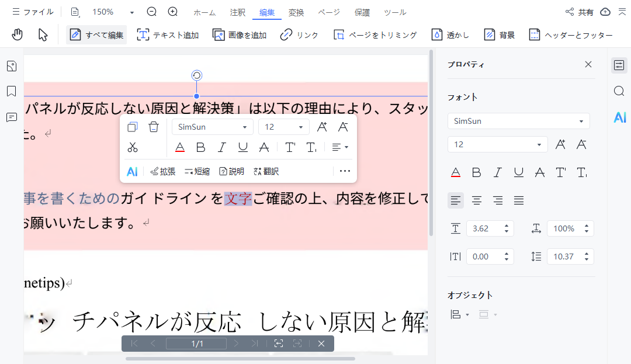The image size is (631, 364).
Task: Toggle strikethrough in floating toolbar
Action: (264, 148)
